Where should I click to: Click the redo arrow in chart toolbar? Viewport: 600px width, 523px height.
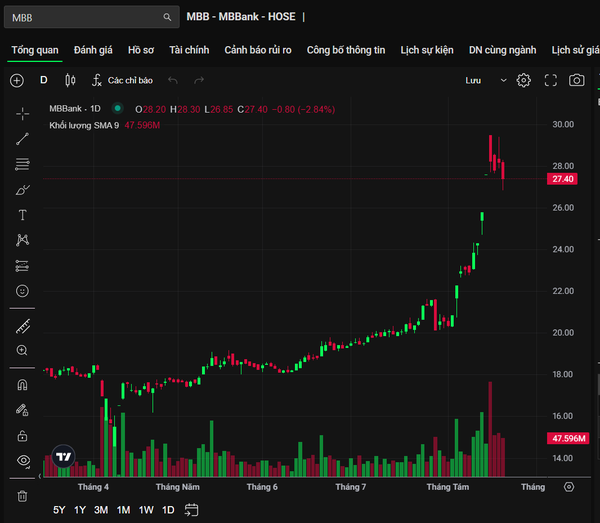point(199,80)
